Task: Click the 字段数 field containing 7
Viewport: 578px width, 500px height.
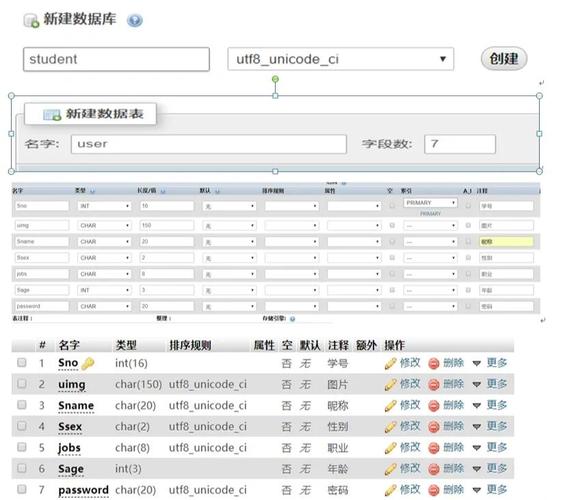Action: (460, 144)
